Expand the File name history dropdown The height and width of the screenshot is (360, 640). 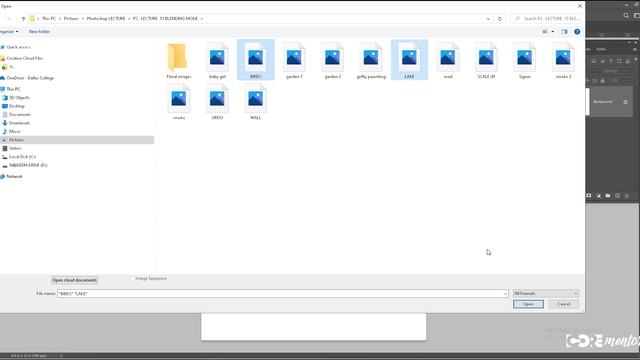505,293
